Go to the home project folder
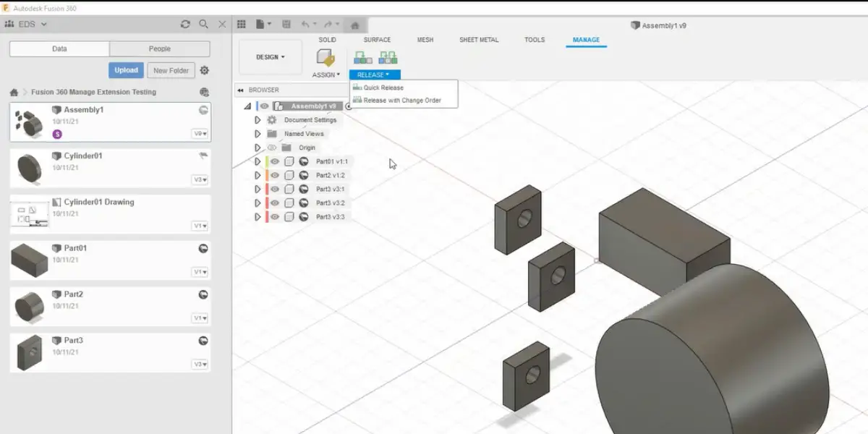This screenshot has height=434, width=868. 14,92
